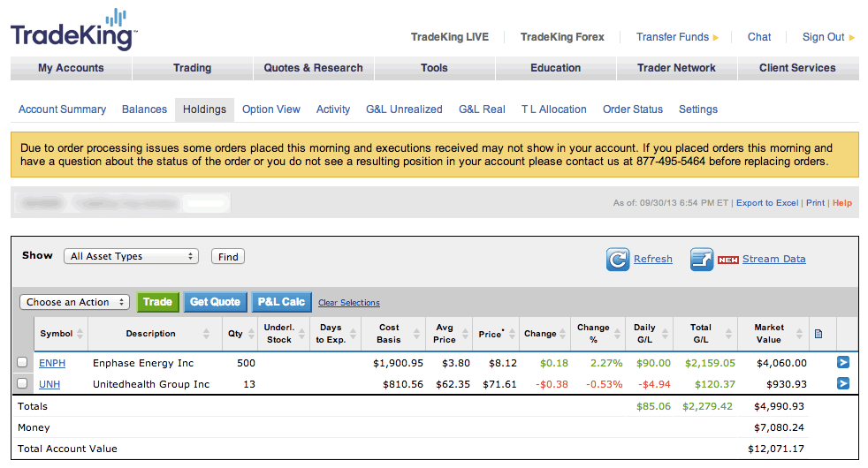Open the ENPH row blue arrow icon

pos(843,362)
